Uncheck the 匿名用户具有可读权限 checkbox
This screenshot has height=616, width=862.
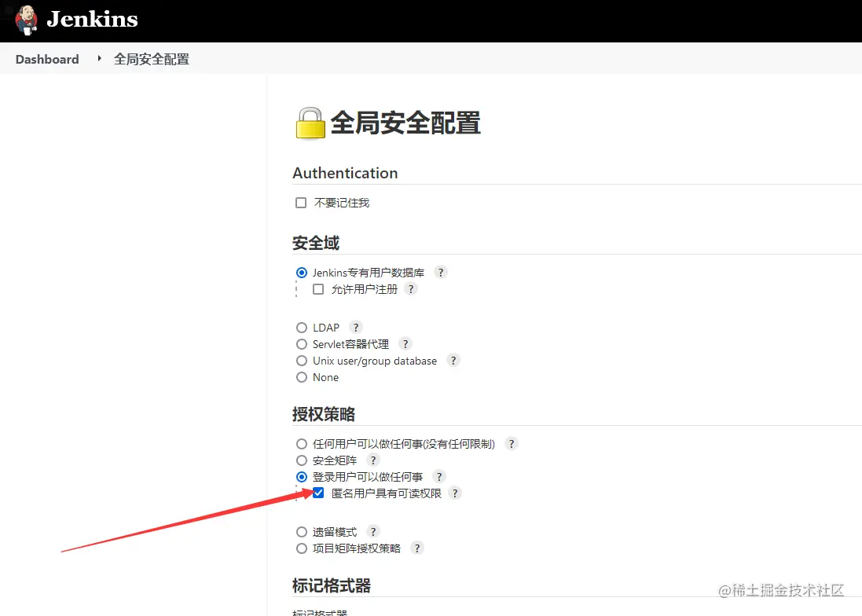click(318, 493)
